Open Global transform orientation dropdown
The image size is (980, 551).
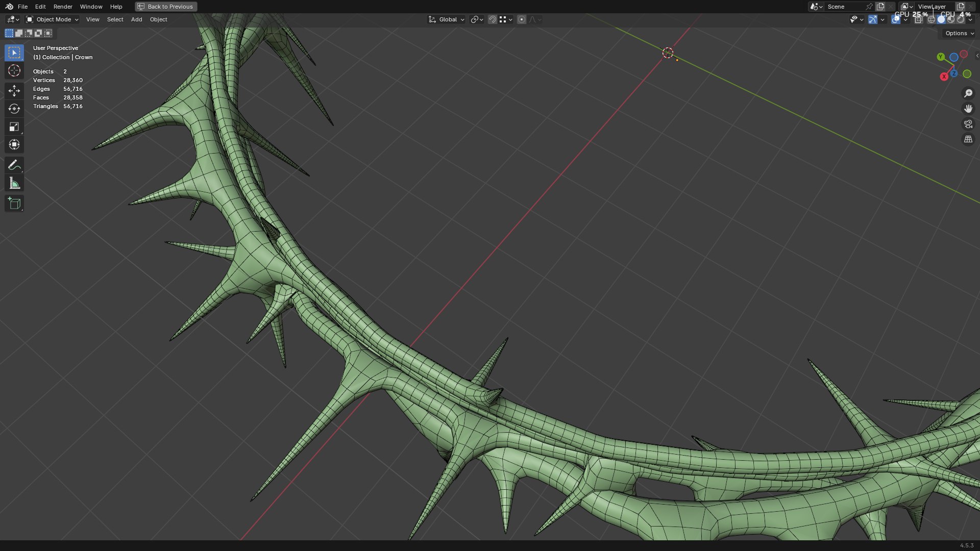click(447, 19)
